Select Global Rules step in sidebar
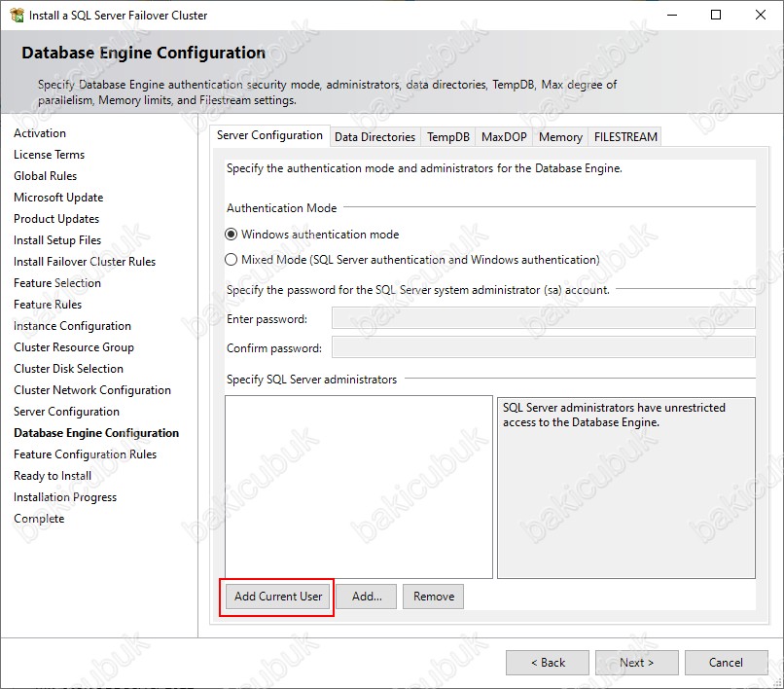The height and width of the screenshot is (689, 784). (x=46, y=176)
